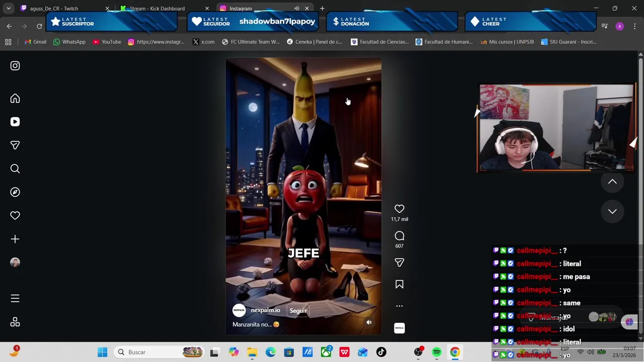Open Chrome media control icon
The width and height of the screenshot is (644, 362).
coord(605,26)
